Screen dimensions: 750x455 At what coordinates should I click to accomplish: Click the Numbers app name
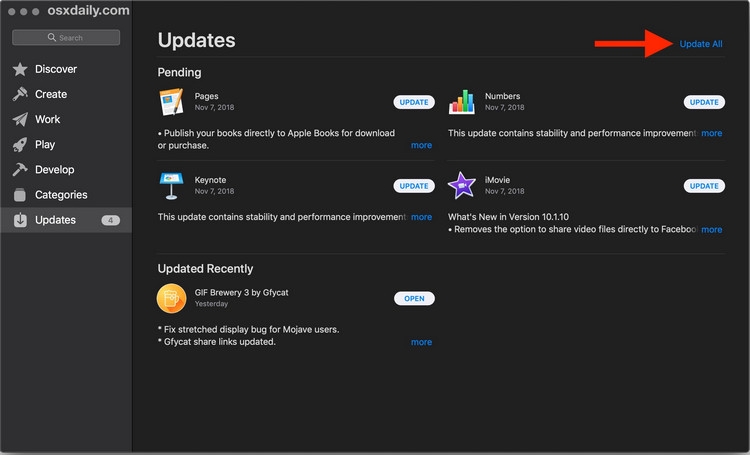[x=502, y=96]
